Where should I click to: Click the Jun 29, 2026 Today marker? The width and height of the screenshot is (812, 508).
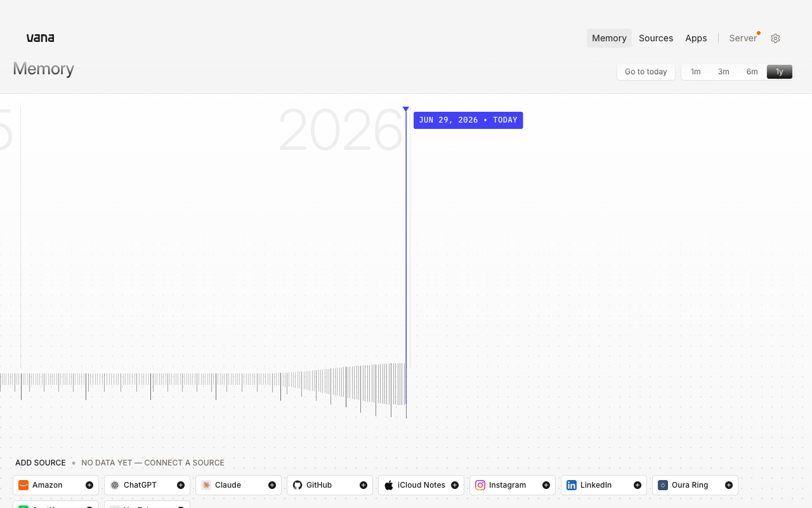[468, 120]
